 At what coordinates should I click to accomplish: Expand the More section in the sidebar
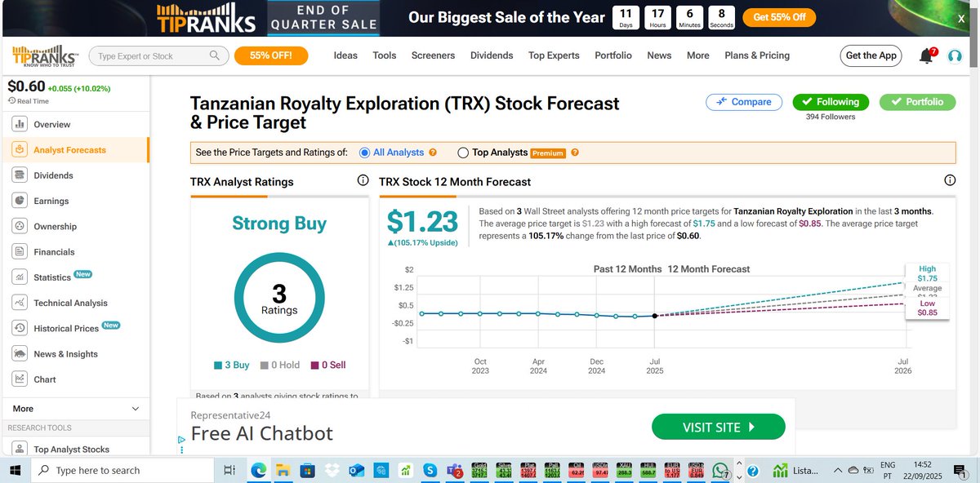(x=76, y=409)
